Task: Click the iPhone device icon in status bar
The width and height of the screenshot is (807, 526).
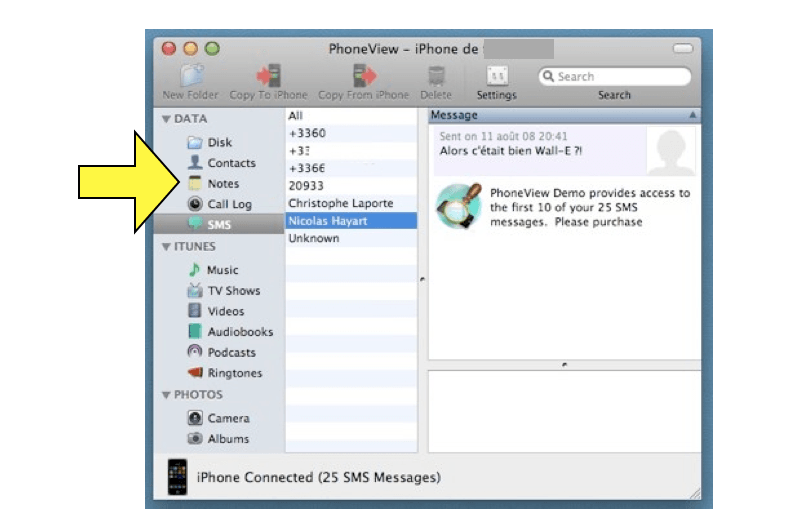Action: [x=178, y=477]
